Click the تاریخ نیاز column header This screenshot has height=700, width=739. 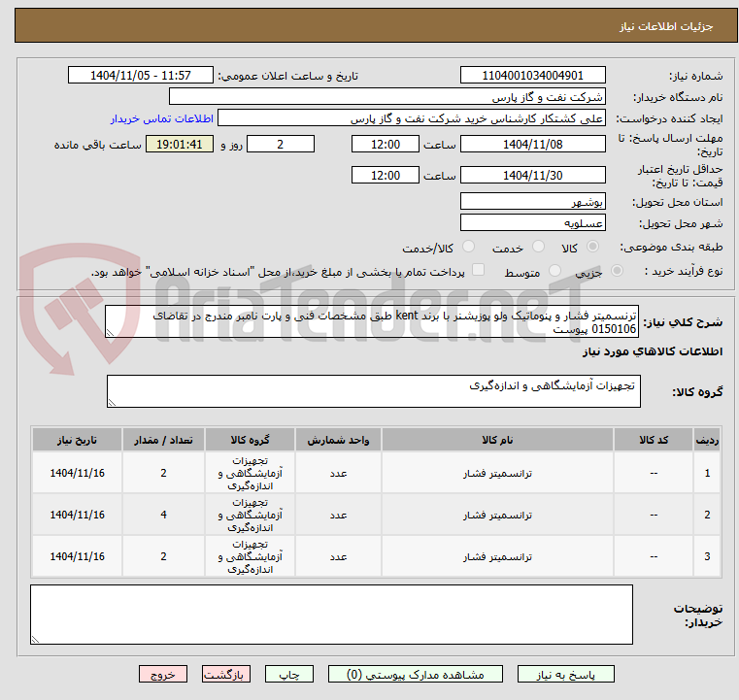(x=78, y=440)
